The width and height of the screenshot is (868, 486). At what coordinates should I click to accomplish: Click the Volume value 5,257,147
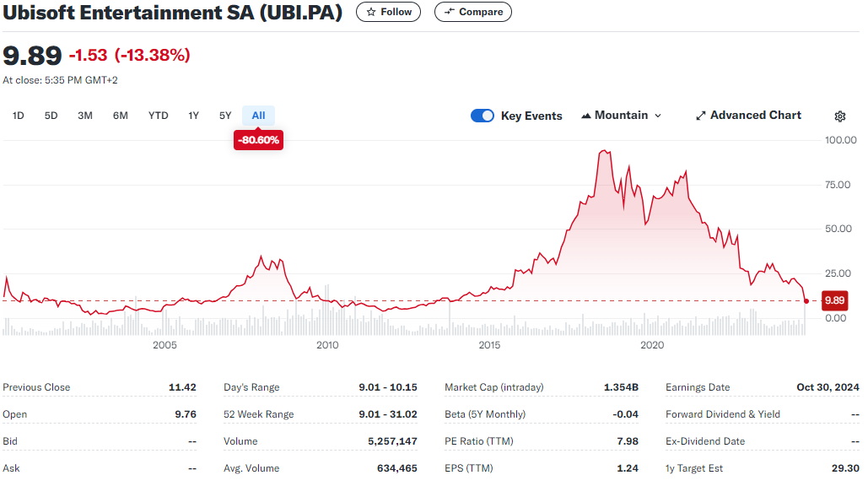392,442
